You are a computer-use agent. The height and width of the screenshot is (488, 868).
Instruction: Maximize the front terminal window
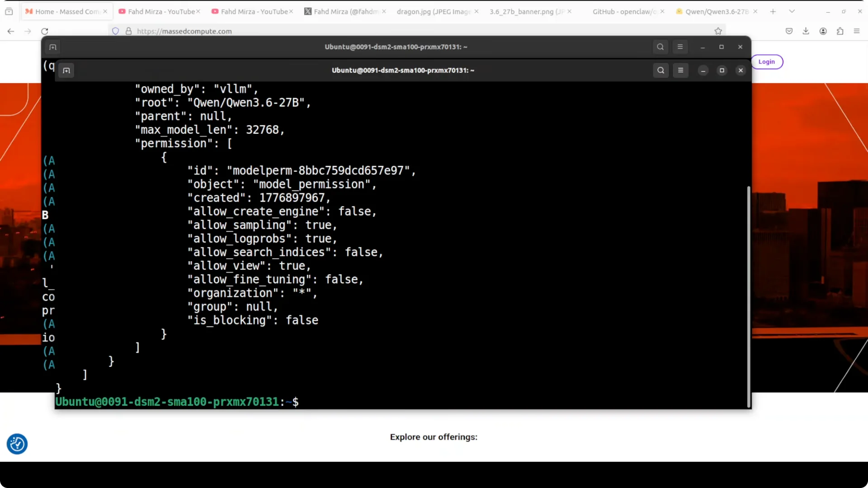coord(722,70)
